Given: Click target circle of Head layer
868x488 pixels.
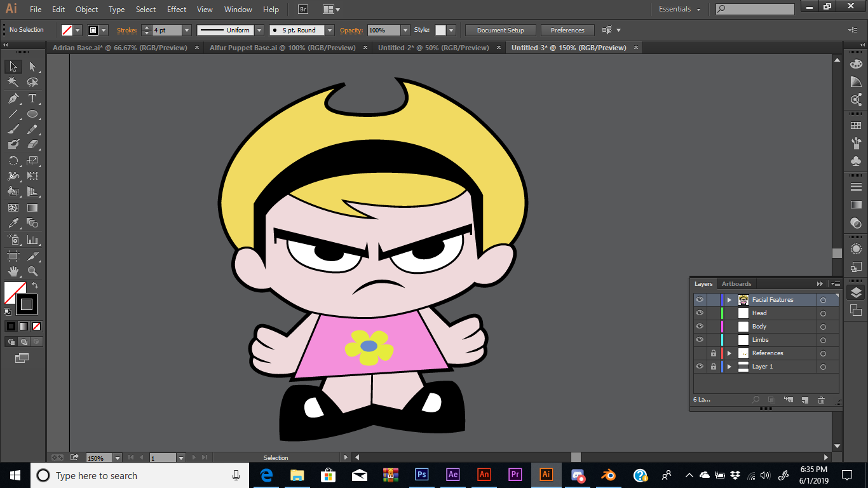Looking at the screenshot, I should (823, 313).
